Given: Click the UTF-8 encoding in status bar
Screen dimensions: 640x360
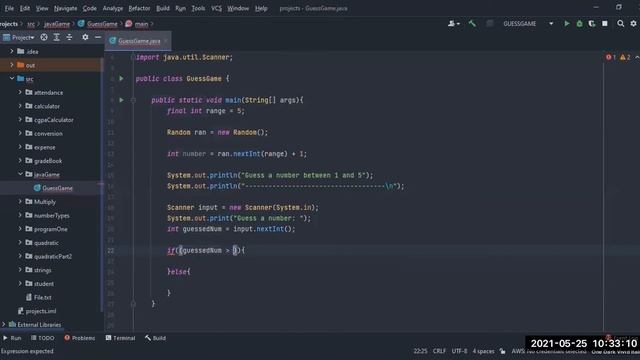Looking at the screenshot, I should pos(460,351).
